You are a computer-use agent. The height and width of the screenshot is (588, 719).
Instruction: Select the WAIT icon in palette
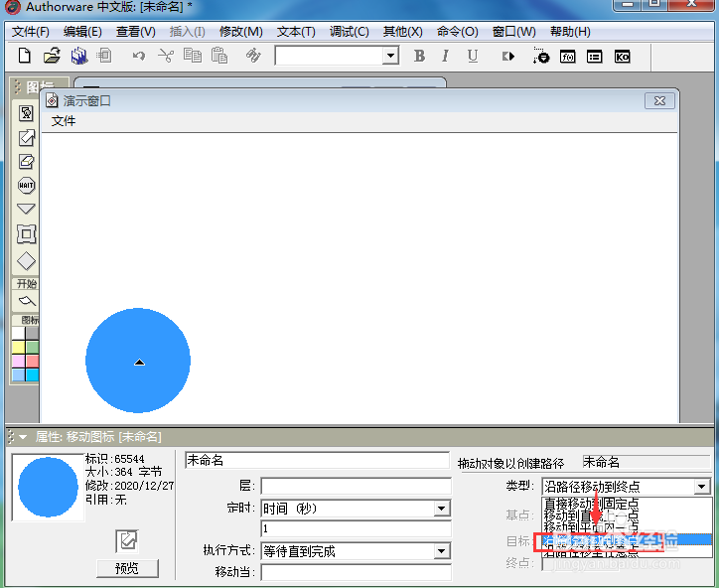click(26, 186)
